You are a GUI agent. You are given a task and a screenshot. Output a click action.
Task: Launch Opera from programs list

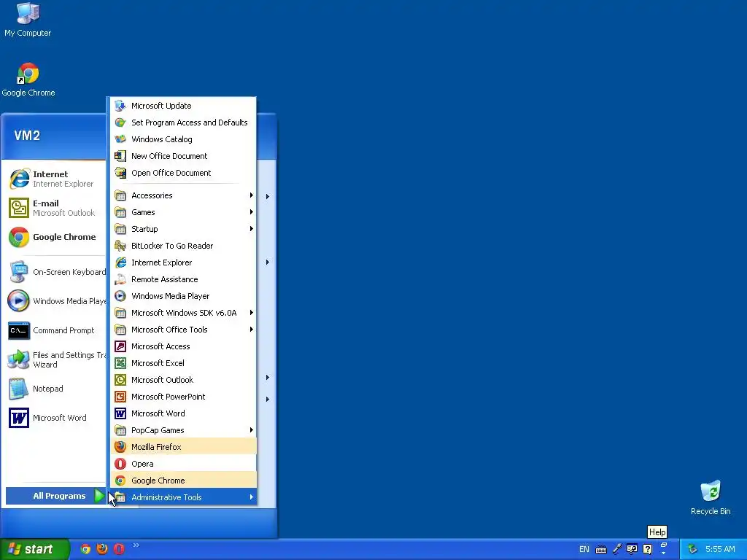pos(183,463)
